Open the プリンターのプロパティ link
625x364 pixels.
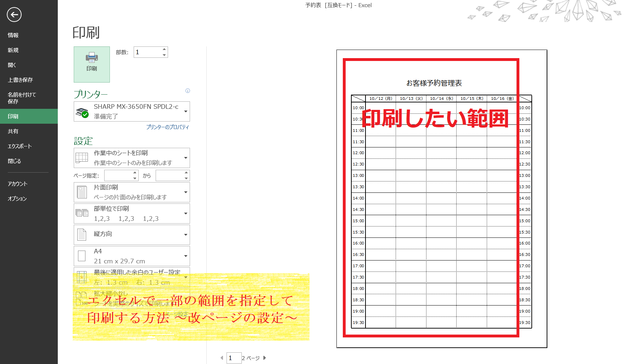pos(168,127)
